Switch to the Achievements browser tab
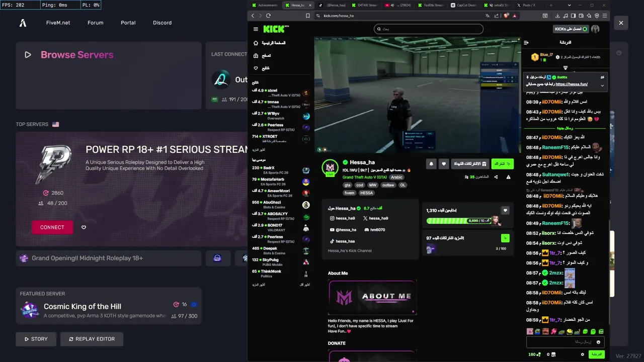644x362 pixels. pos(265,5)
